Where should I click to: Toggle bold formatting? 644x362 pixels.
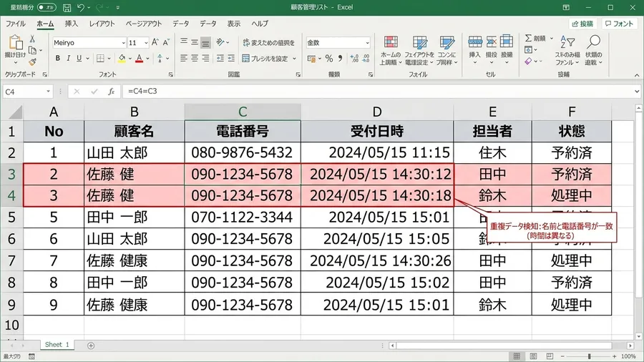point(57,58)
